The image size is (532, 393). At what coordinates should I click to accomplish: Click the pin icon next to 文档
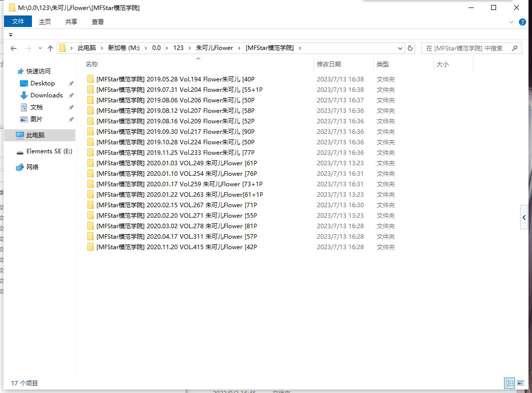click(x=71, y=107)
